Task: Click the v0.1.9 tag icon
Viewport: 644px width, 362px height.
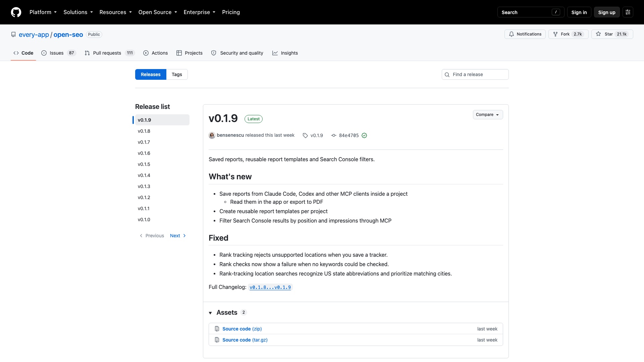Action: (x=305, y=135)
